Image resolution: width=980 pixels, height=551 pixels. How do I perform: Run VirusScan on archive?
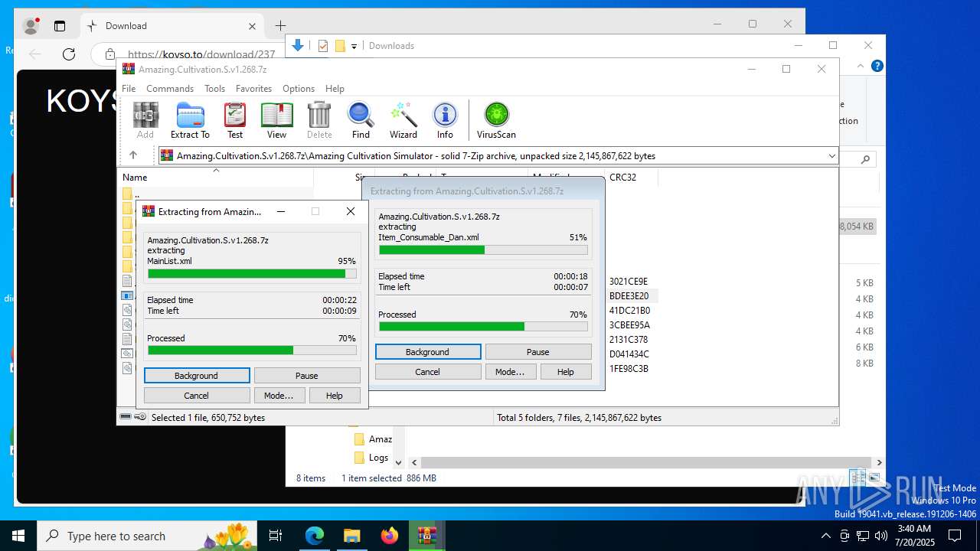click(496, 120)
